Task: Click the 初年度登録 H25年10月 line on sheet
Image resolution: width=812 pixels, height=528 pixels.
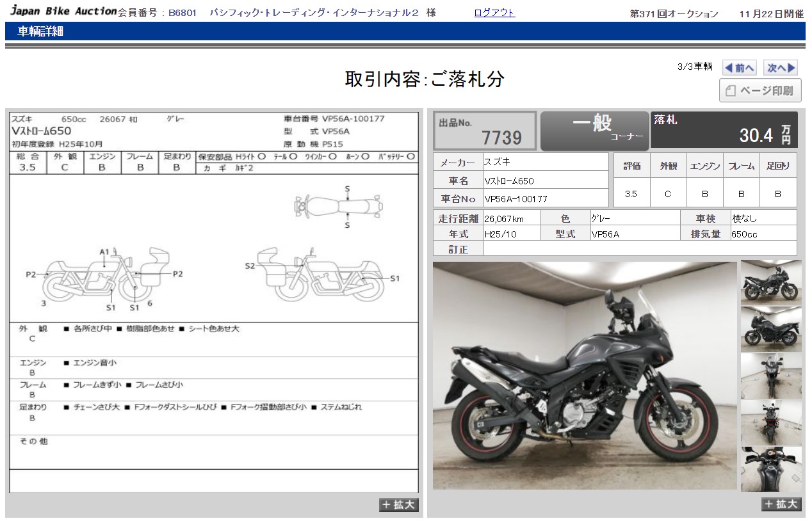Action: coord(58,144)
